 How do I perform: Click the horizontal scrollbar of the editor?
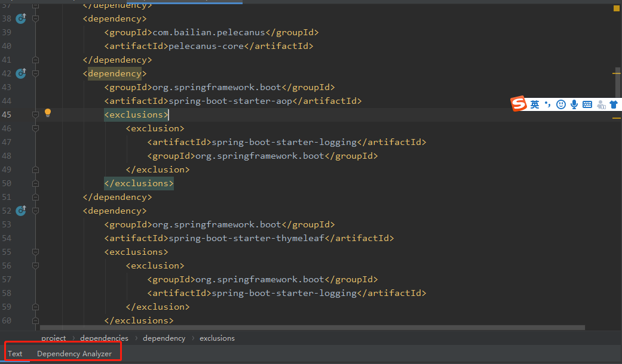312,328
